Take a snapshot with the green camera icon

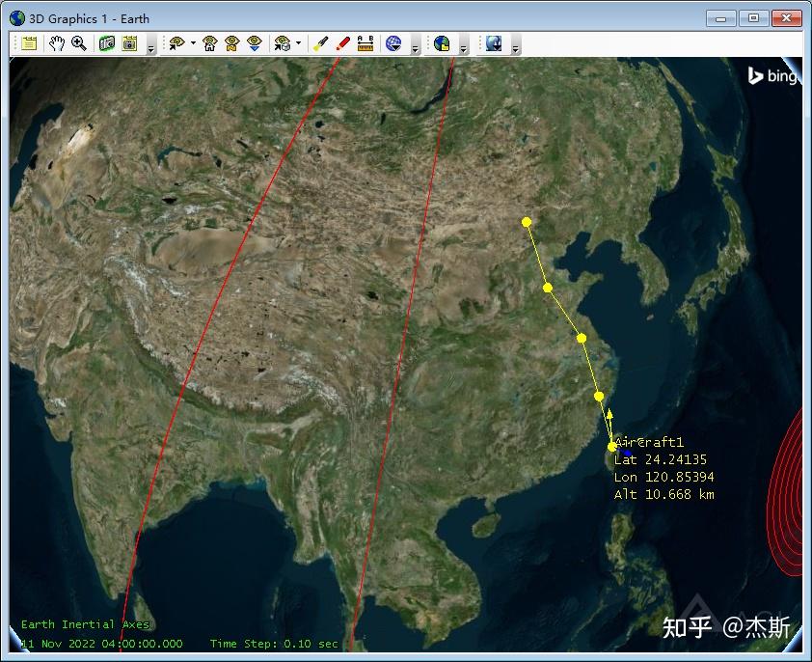[x=107, y=43]
